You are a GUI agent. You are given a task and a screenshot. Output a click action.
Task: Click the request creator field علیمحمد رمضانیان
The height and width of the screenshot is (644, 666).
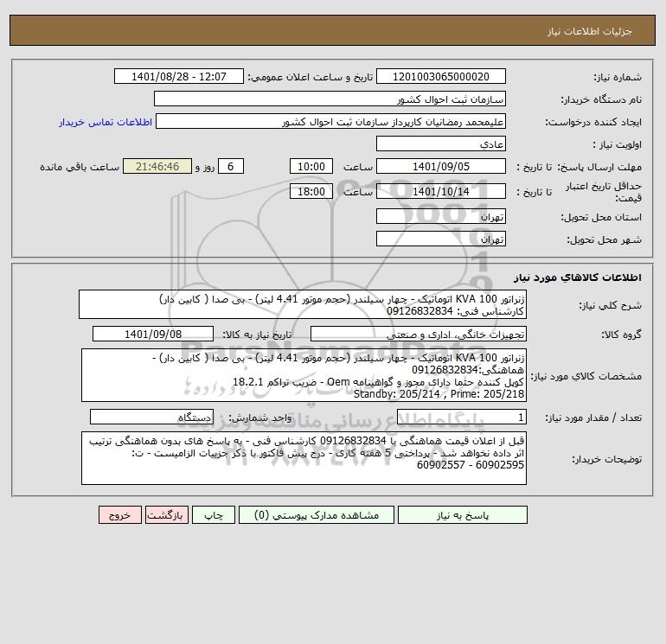click(x=331, y=121)
